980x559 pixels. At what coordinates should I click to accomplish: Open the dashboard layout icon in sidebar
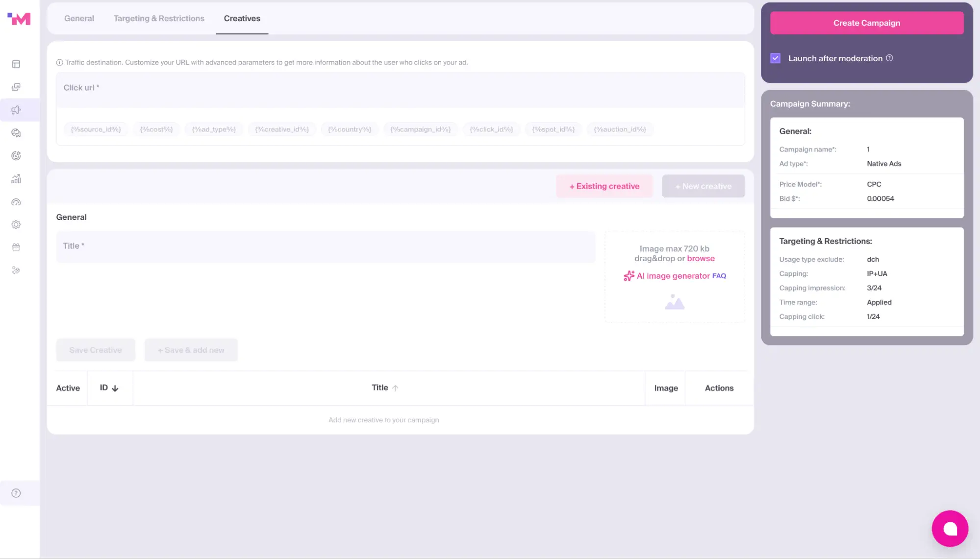click(16, 64)
